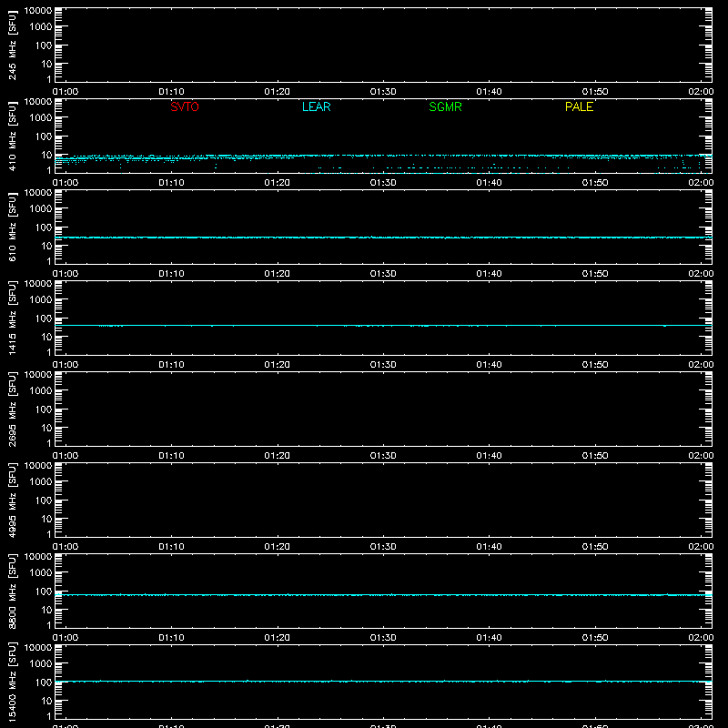The image size is (728, 728).
Task: Select the 410 MHz [SFU] axis title
Action: click(12, 136)
